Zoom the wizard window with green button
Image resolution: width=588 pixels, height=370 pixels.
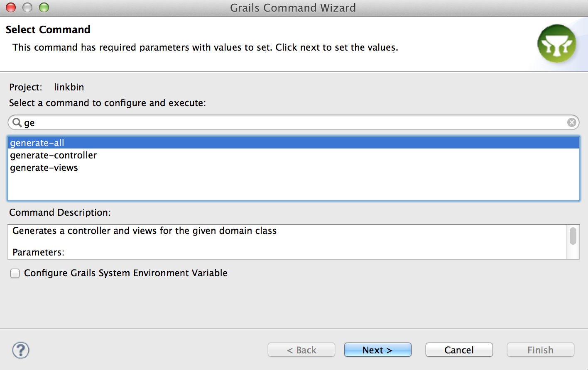[44, 7]
